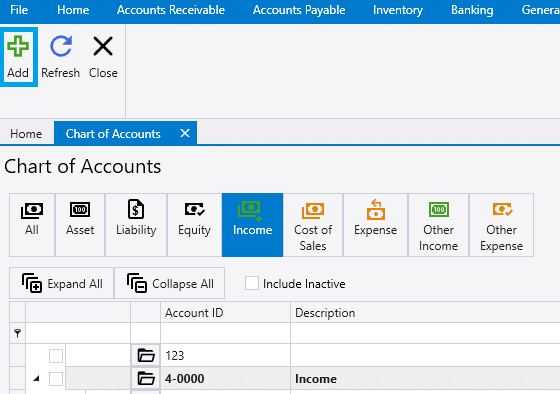Select the Equity account filter
This screenshot has width=560, height=394.
[194, 225]
